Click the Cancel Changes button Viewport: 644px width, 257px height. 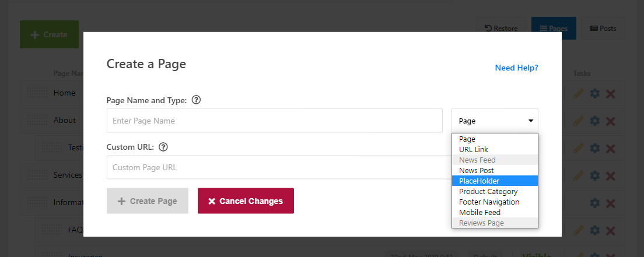(246, 200)
